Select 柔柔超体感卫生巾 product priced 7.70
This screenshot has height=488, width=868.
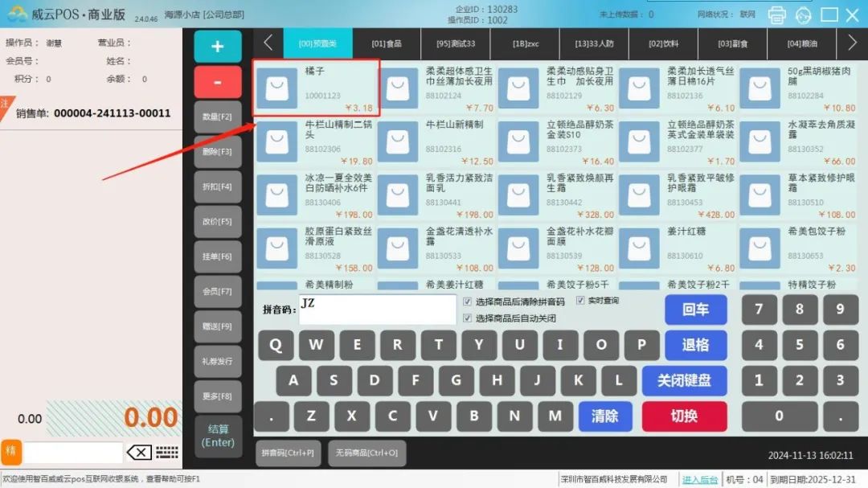click(x=436, y=88)
